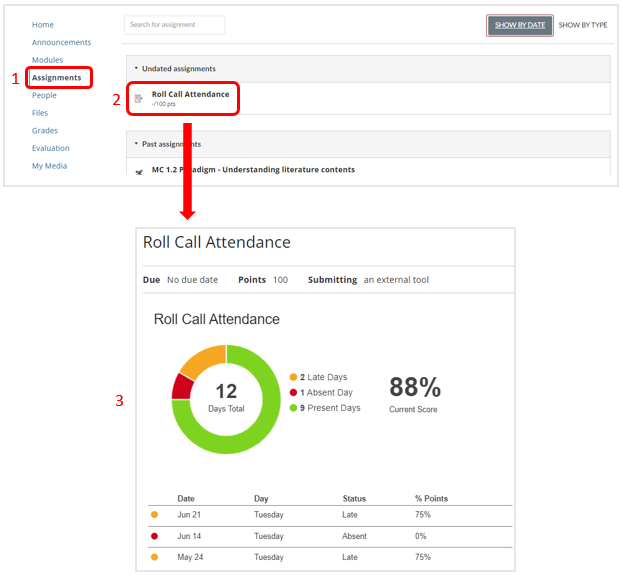Click the red Absent Day legend dot
Viewport: 623px width, 578px height.
pyautogui.click(x=293, y=392)
